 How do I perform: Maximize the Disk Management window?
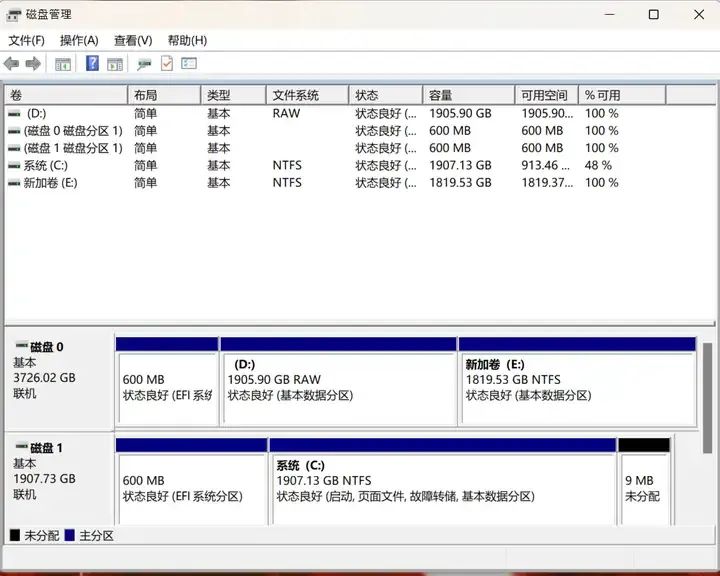(x=653, y=15)
